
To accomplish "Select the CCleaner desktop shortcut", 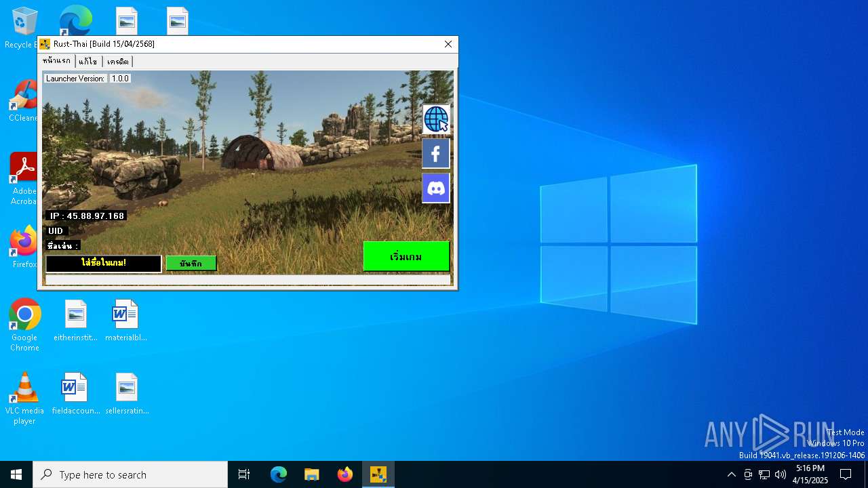I will tap(22, 102).
